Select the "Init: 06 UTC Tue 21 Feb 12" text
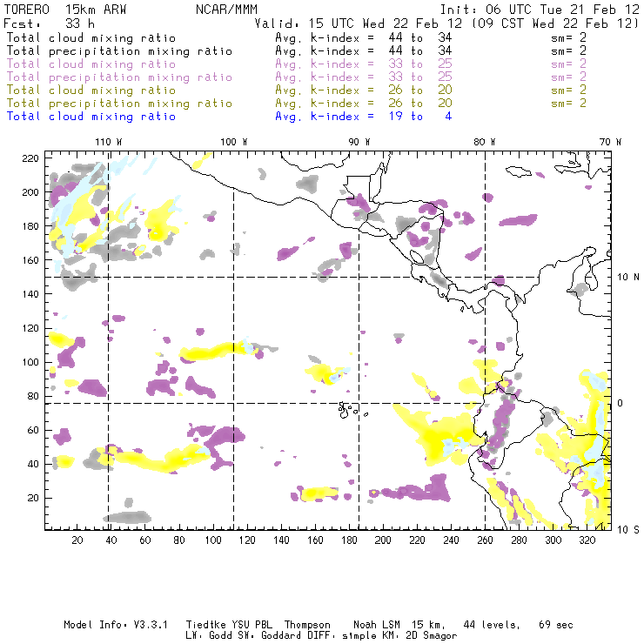Image resolution: width=644 pixels, height=644 pixels. [x=540, y=10]
